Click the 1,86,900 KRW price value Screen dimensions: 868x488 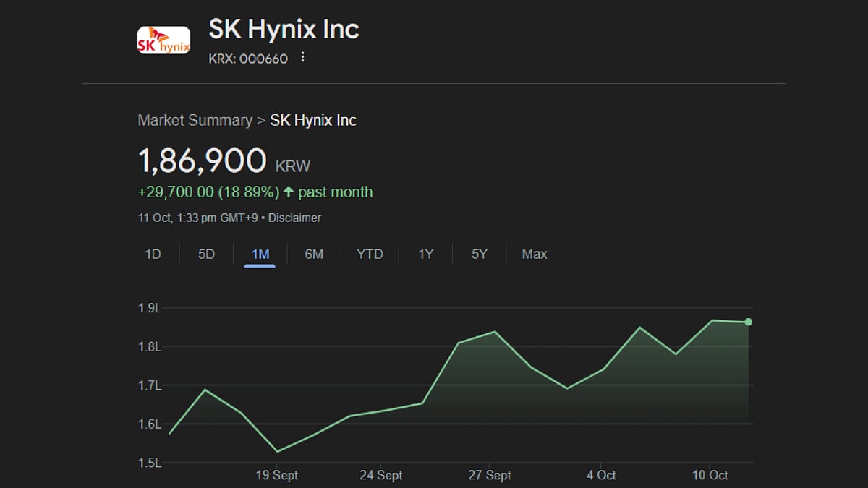point(203,161)
